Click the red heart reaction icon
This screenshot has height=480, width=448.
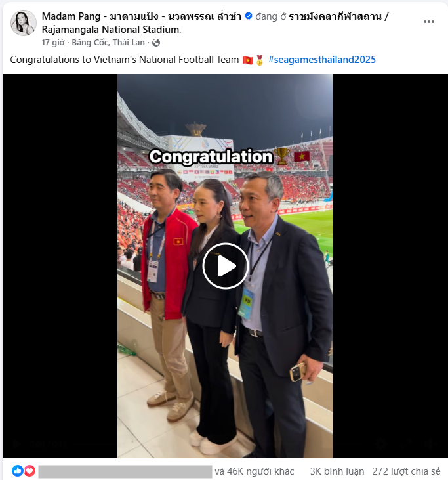[30, 471]
